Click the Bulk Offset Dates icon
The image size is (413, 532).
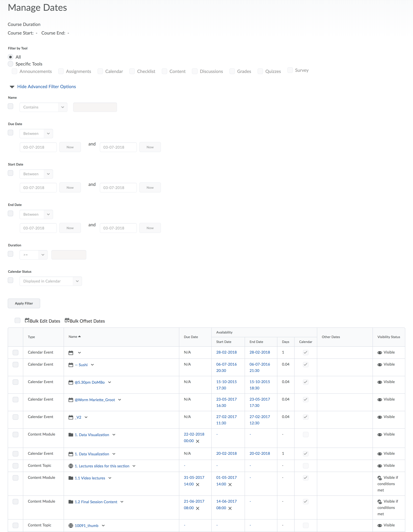(x=67, y=320)
